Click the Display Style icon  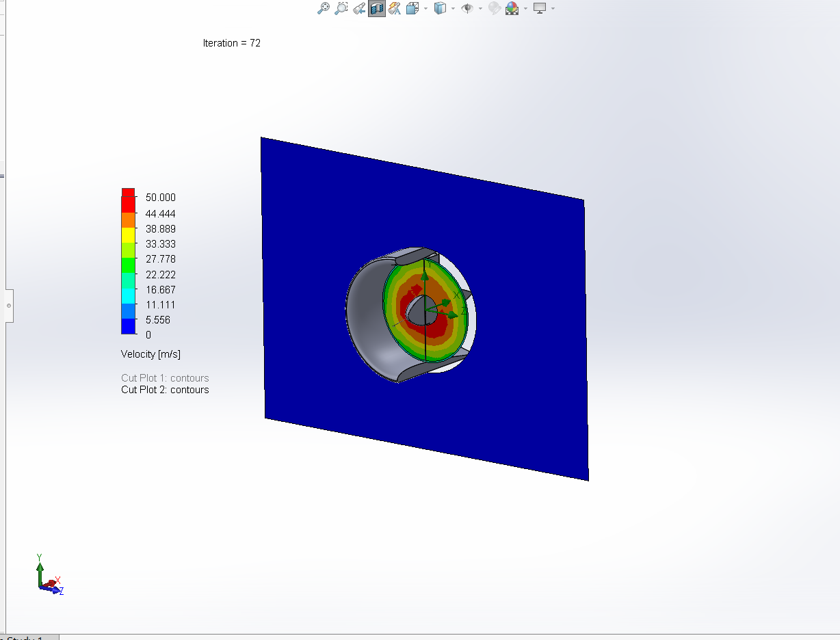(440, 8)
